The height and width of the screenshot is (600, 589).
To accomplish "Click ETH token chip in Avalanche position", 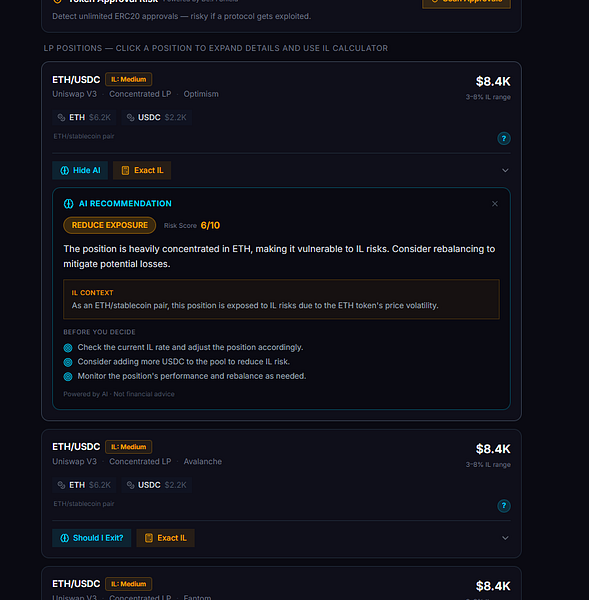I will pyautogui.click(x=84, y=485).
